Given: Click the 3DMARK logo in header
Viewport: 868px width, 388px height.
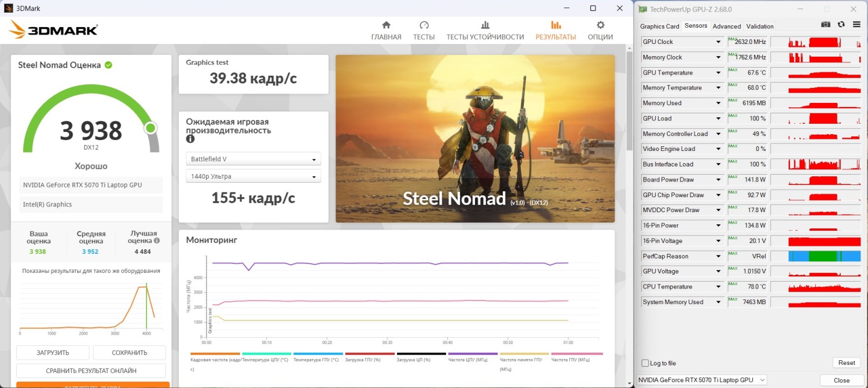Looking at the screenshot, I should [53, 29].
